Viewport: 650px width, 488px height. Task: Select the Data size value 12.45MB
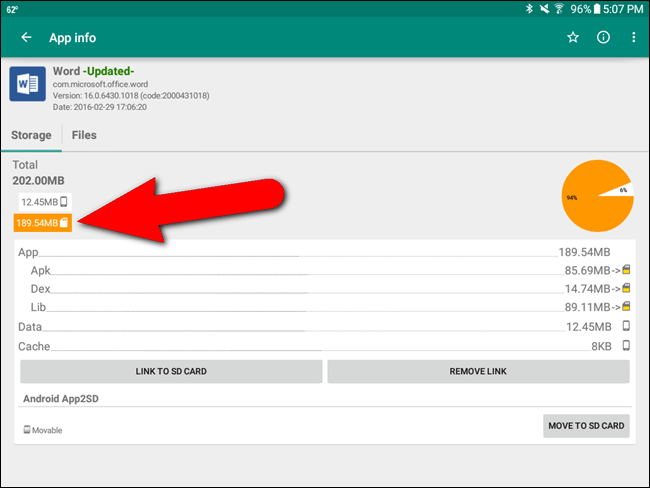(x=589, y=327)
